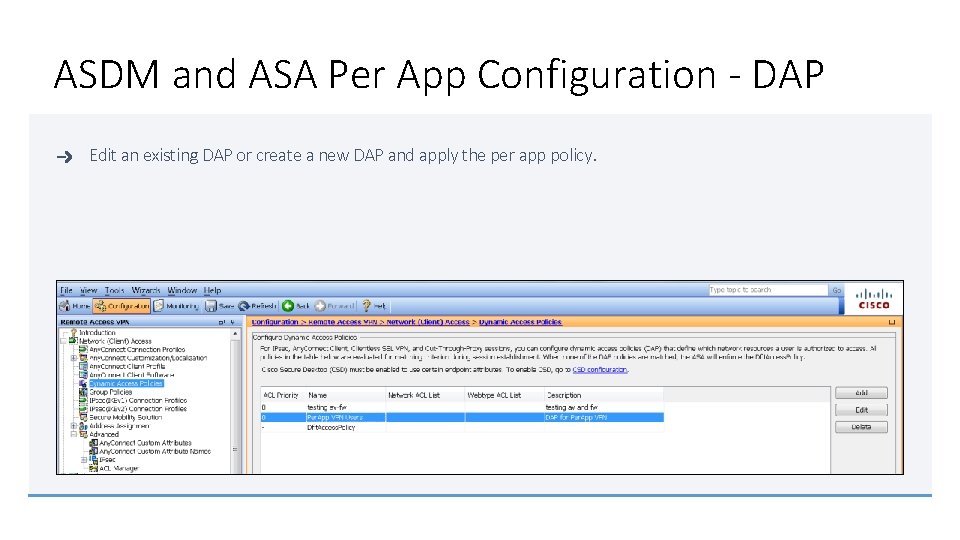Click the Refresh toolbar button
The width and height of the screenshot is (960, 540).
tap(257, 306)
